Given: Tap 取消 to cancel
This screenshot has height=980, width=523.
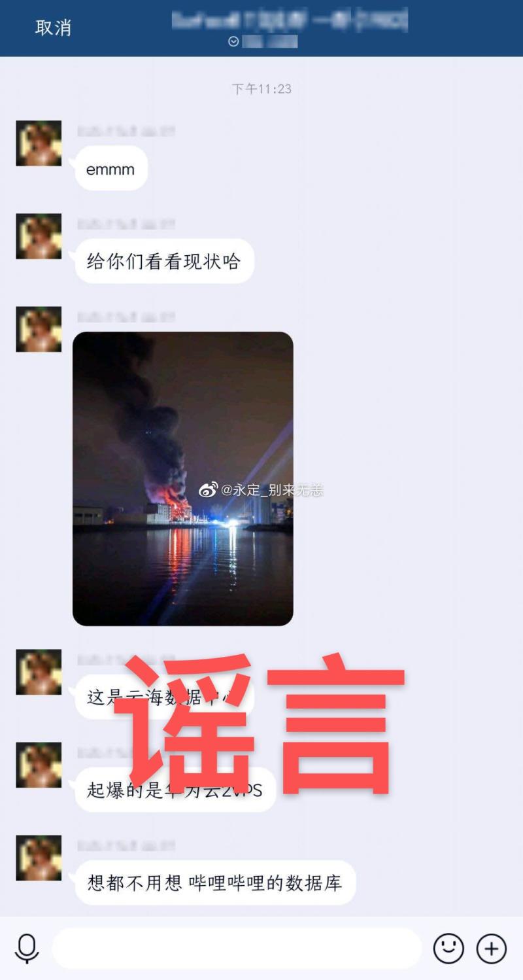Looking at the screenshot, I should (x=53, y=27).
